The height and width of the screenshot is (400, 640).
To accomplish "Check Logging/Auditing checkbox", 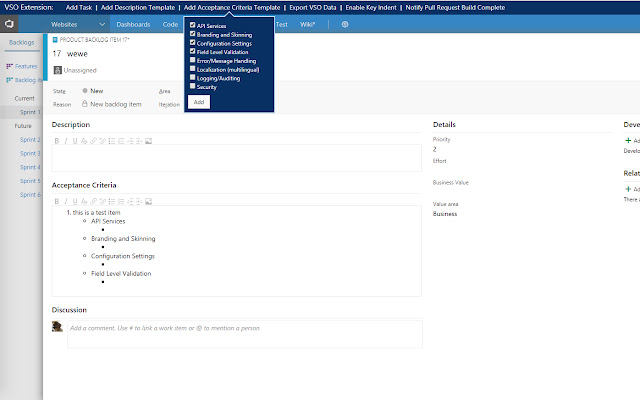I will tap(193, 77).
